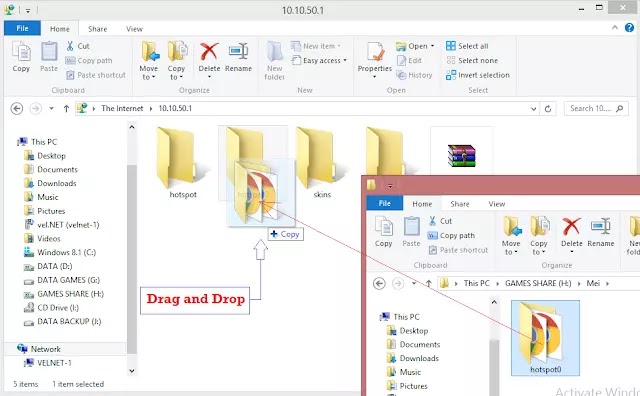Select the WinRAR archive file
Screen dimensions: 640x396
click(461, 156)
